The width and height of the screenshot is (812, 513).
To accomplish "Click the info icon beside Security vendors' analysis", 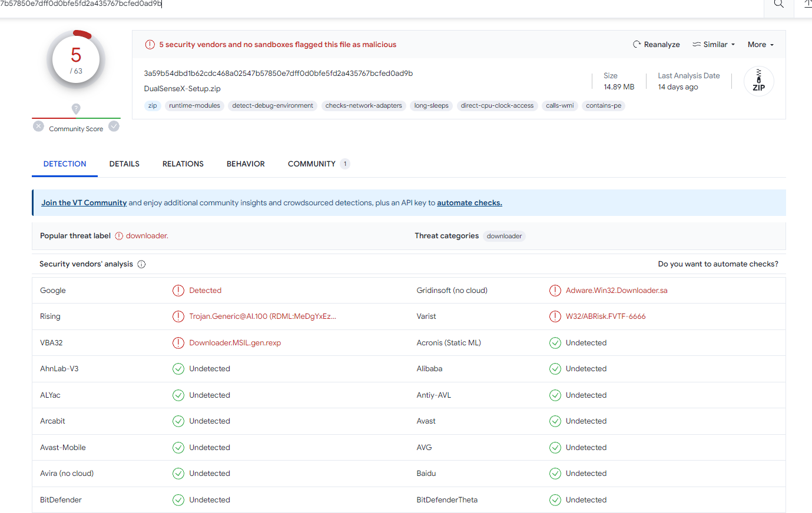I will tap(141, 264).
